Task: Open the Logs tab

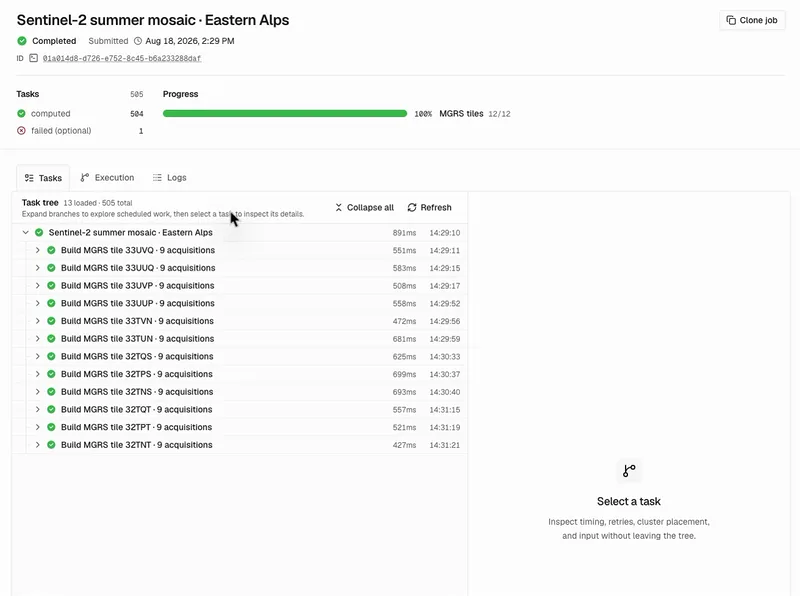Action: click(x=169, y=178)
